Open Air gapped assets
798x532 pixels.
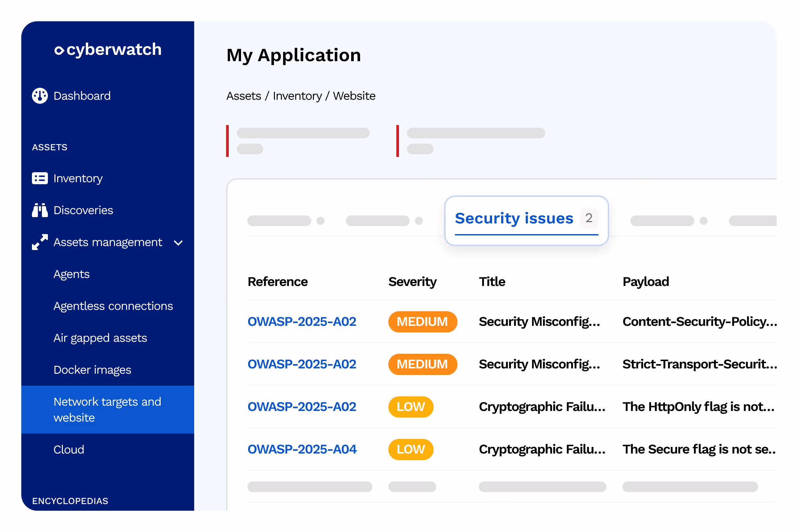(100, 338)
